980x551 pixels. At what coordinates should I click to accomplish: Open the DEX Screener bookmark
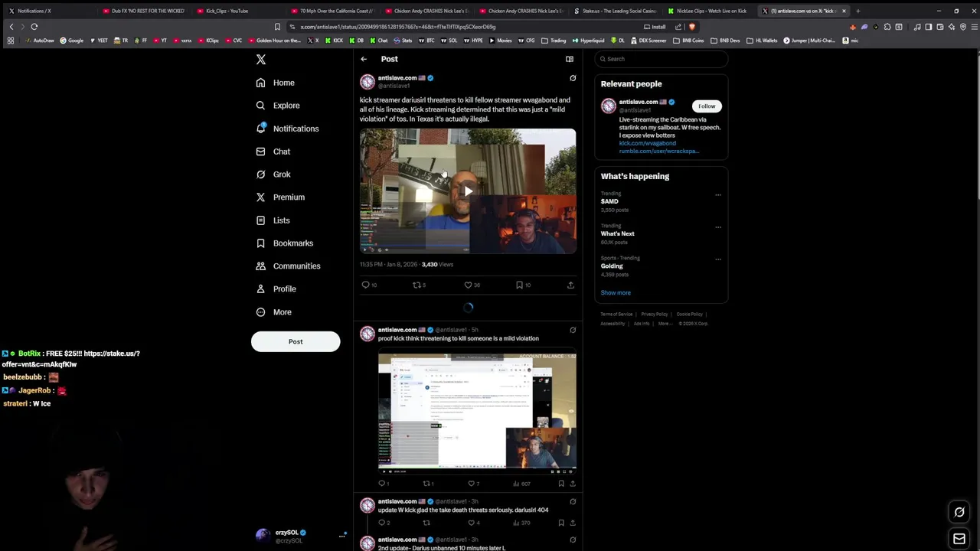(649, 41)
